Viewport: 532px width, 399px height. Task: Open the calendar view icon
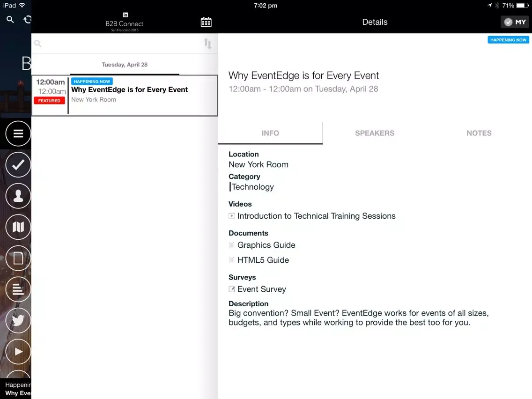tap(206, 22)
